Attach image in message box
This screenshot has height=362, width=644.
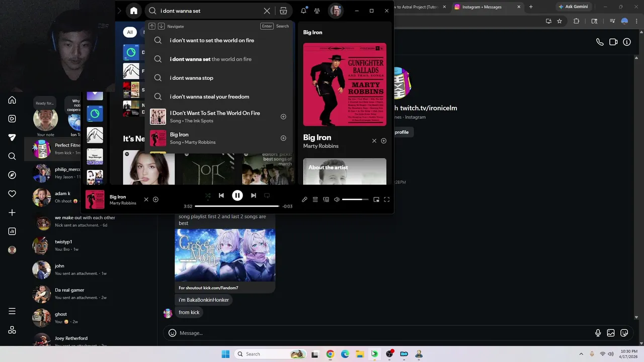pyautogui.click(x=611, y=333)
